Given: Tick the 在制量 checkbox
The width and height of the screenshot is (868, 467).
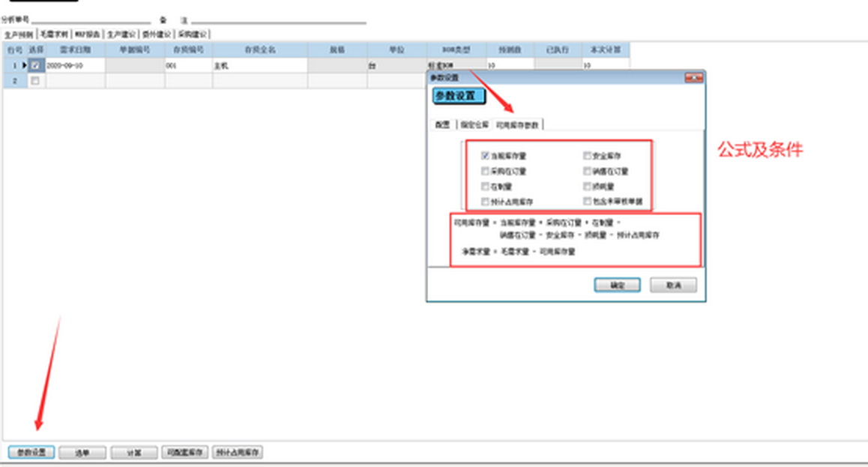Looking at the screenshot, I should pyautogui.click(x=485, y=187).
